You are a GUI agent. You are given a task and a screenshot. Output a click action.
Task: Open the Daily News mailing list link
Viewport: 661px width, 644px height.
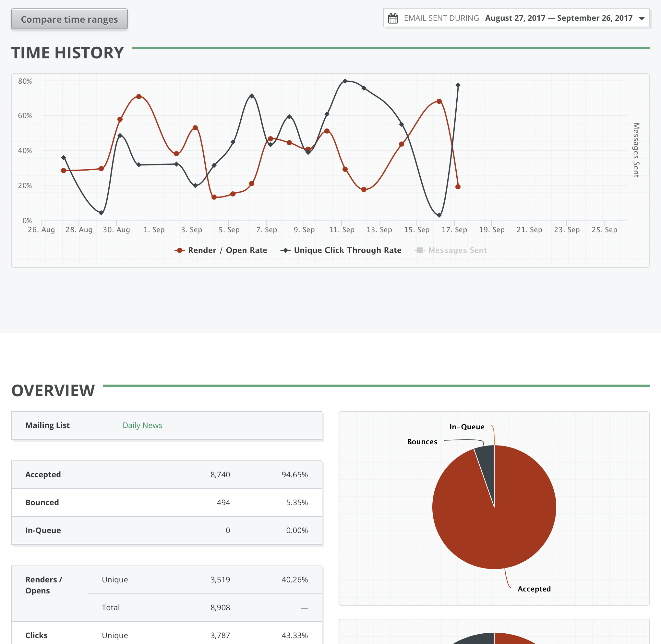[x=142, y=425]
